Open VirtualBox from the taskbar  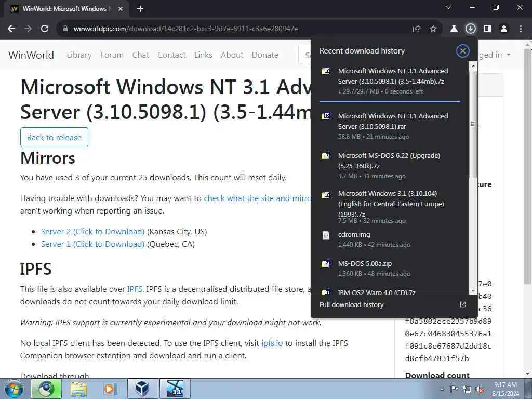[x=142, y=389]
